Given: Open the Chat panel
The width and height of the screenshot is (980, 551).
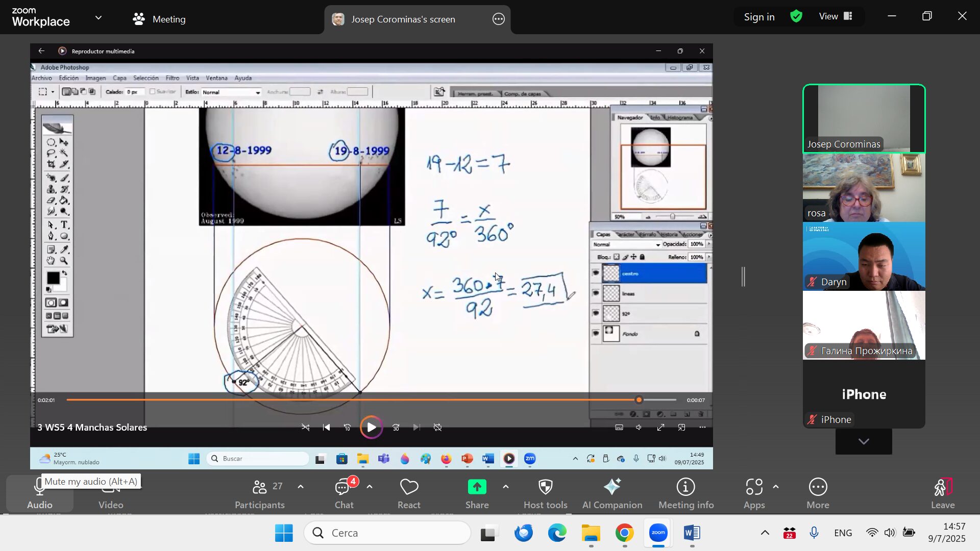Looking at the screenshot, I should 344,493.
